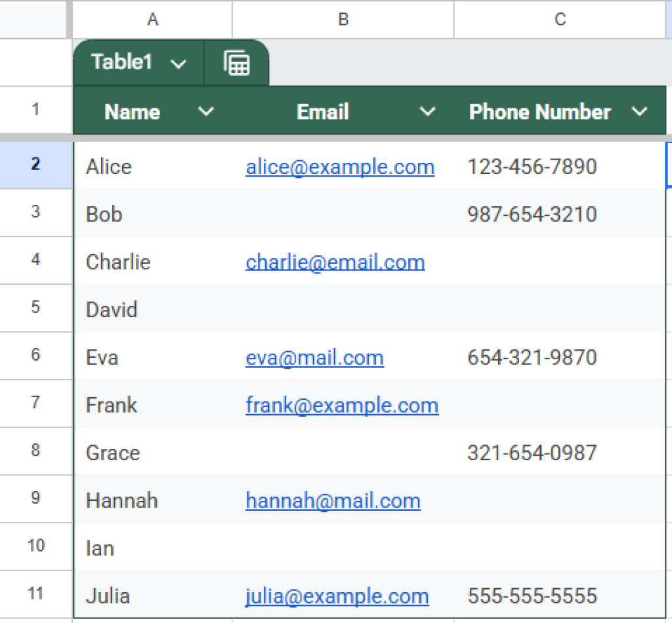This screenshot has width=672, height=623.
Task: Select column C header
Action: pos(559,20)
